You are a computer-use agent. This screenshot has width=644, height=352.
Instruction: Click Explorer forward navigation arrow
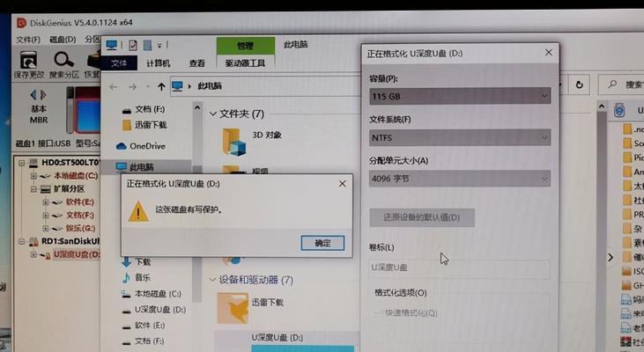coord(132,86)
